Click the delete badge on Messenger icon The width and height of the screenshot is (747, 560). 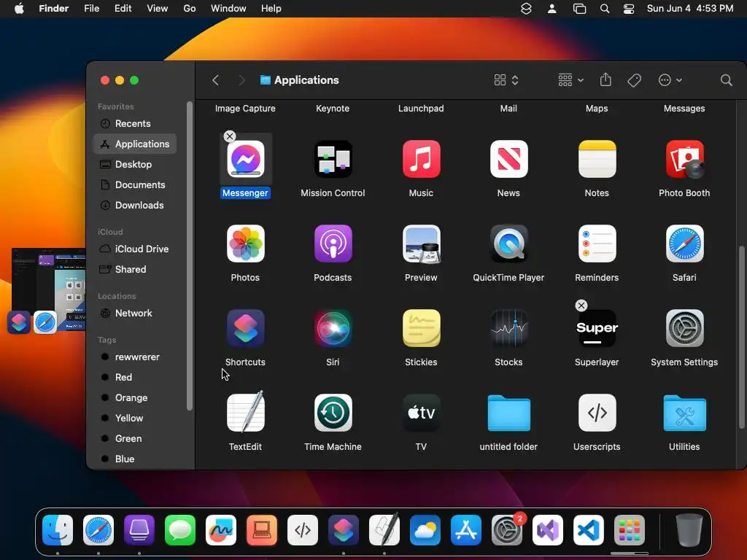(x=230, y=136)
